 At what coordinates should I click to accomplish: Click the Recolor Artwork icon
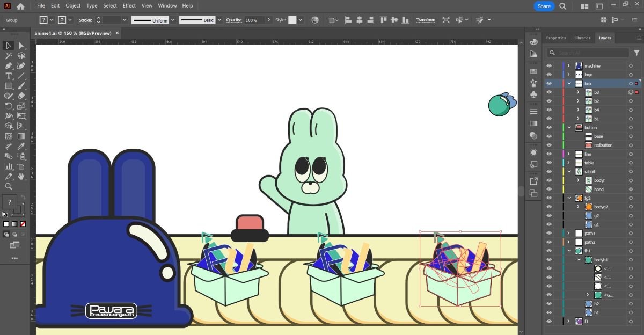tap(315, 20)
